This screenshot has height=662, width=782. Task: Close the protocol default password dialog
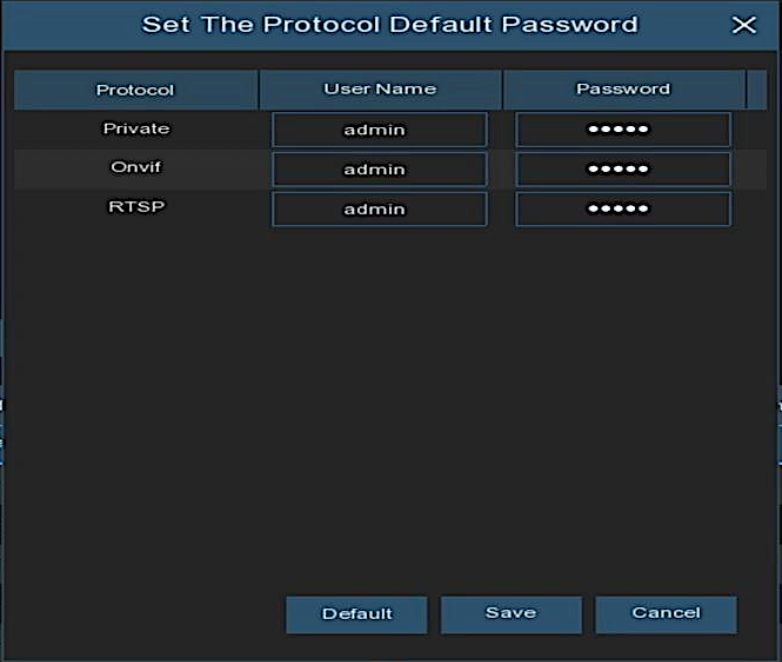point(744,26)
